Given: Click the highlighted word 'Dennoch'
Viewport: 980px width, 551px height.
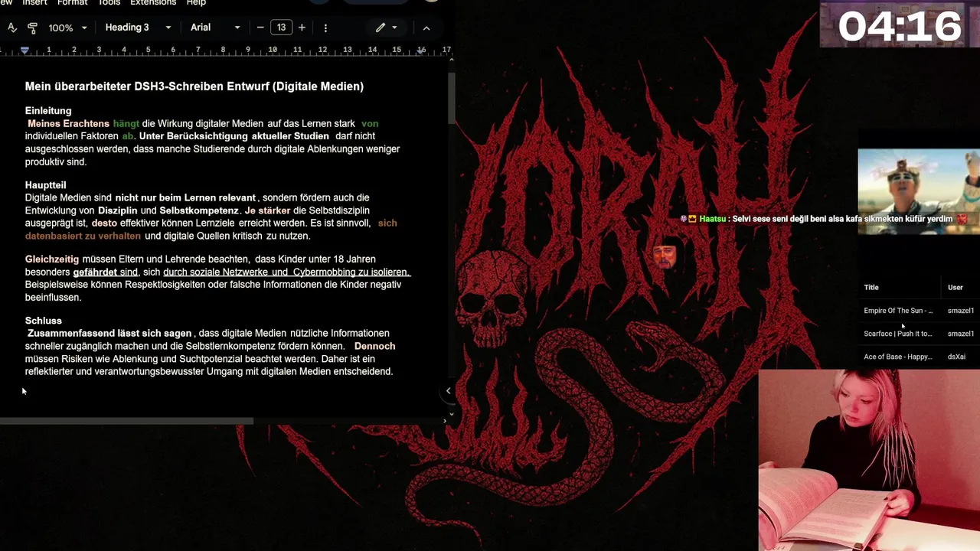Looking at the screenshot, I should pyautogui.click(x=375, y=346).
